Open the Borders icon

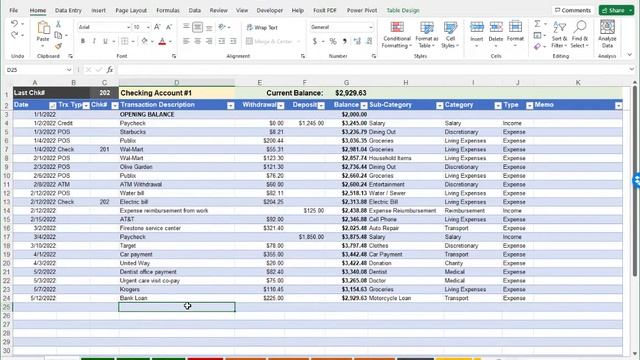coord(125,41)
